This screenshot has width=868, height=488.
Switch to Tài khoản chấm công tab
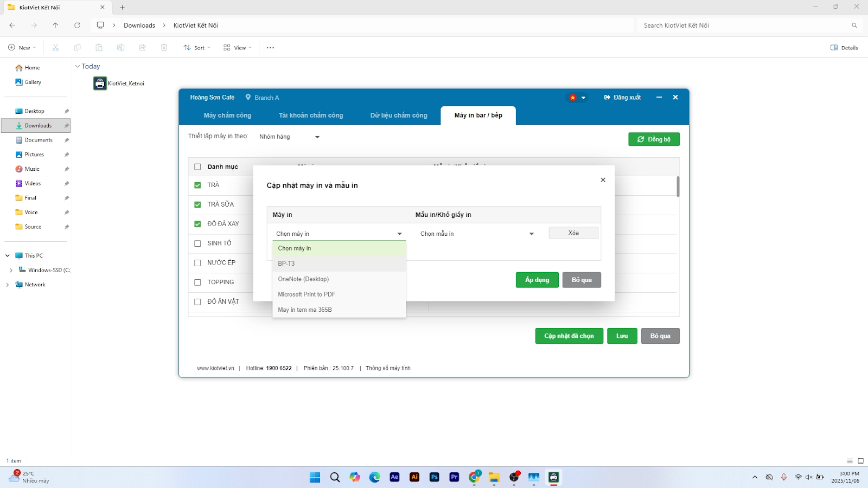pyautogui.click(x=311, y=115)
